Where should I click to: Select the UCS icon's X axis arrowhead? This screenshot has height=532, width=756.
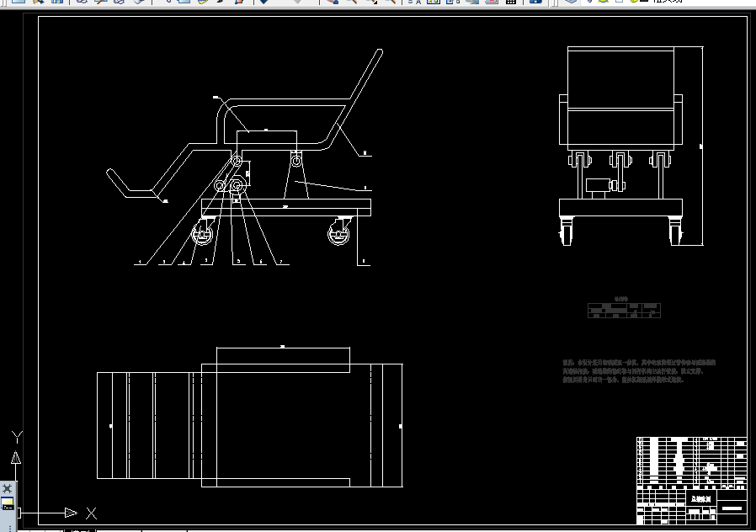(x=71, y=513)
